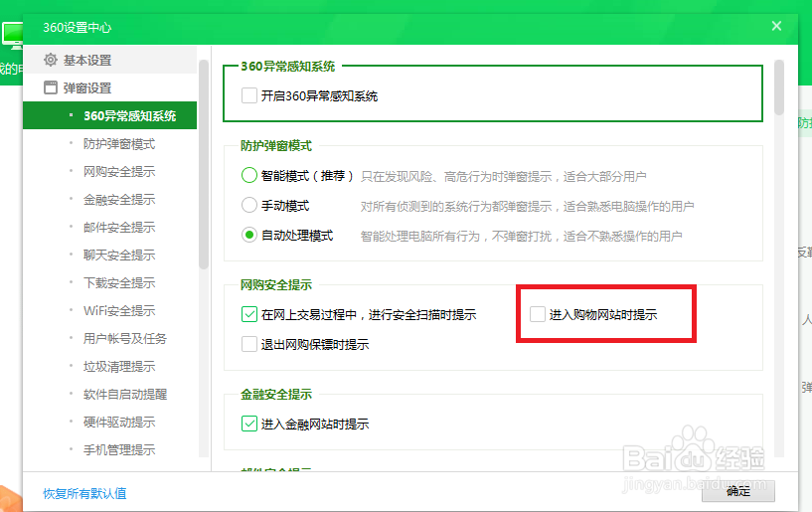
Task: Click the 金融安全提示 section heading
Action: pos(276,395)
